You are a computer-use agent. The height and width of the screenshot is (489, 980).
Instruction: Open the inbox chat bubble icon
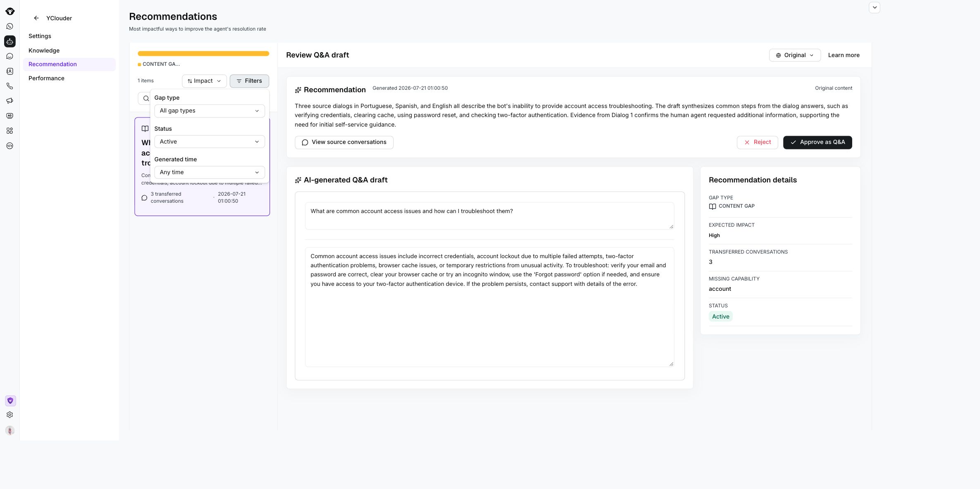[10, 56]
